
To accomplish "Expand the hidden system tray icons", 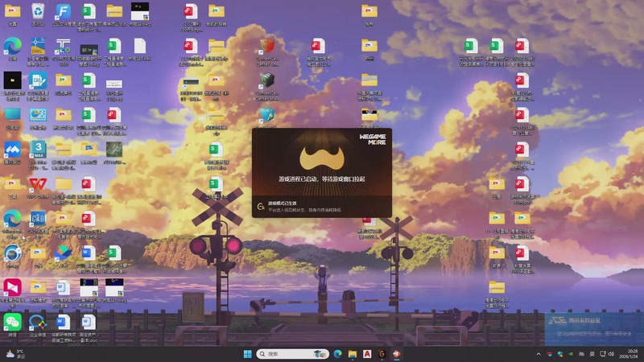I will [x=539, y=354].
